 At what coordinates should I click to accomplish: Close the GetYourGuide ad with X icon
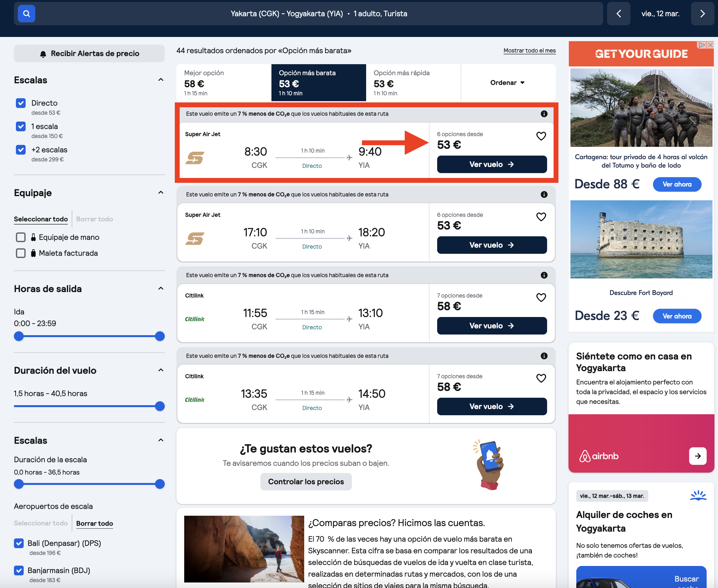click(x=711, y=45)
